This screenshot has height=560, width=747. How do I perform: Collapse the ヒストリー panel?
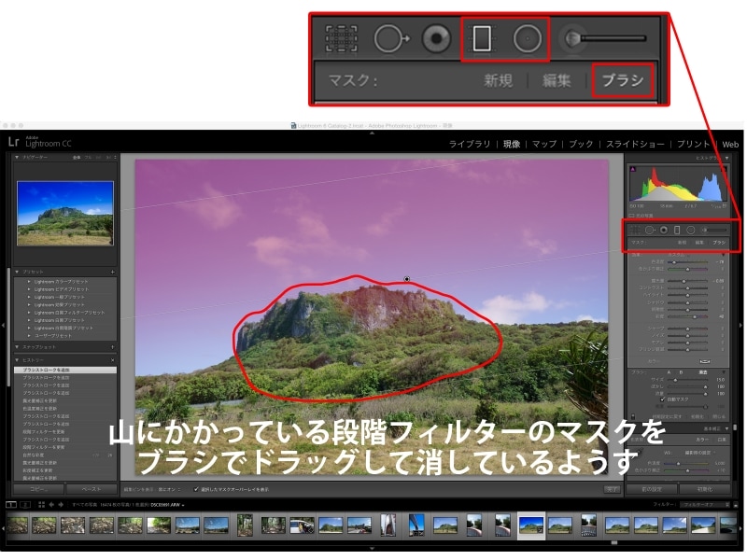click(x=17, y=360)
